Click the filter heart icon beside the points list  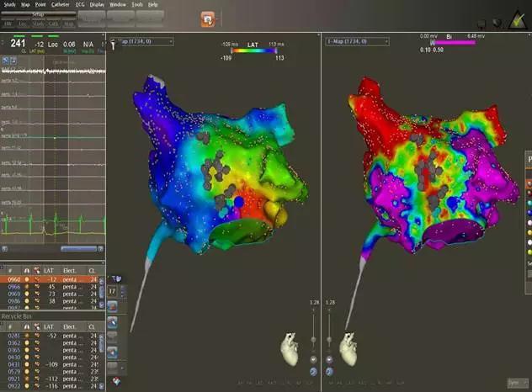point(116,278)
